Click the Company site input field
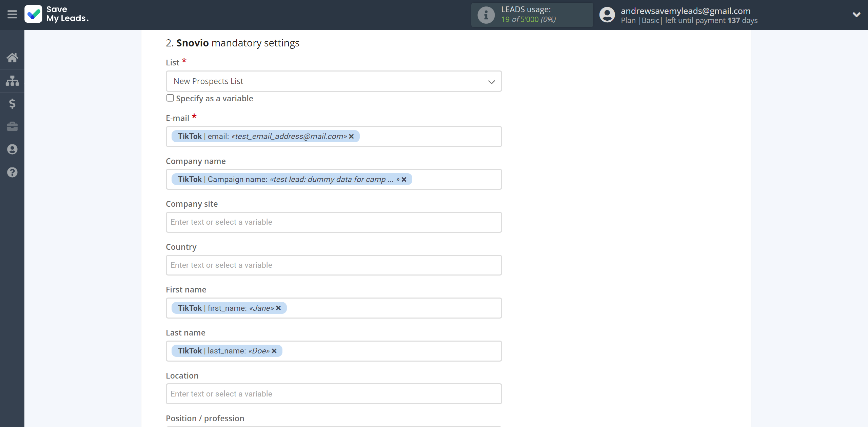 (334, 222)
